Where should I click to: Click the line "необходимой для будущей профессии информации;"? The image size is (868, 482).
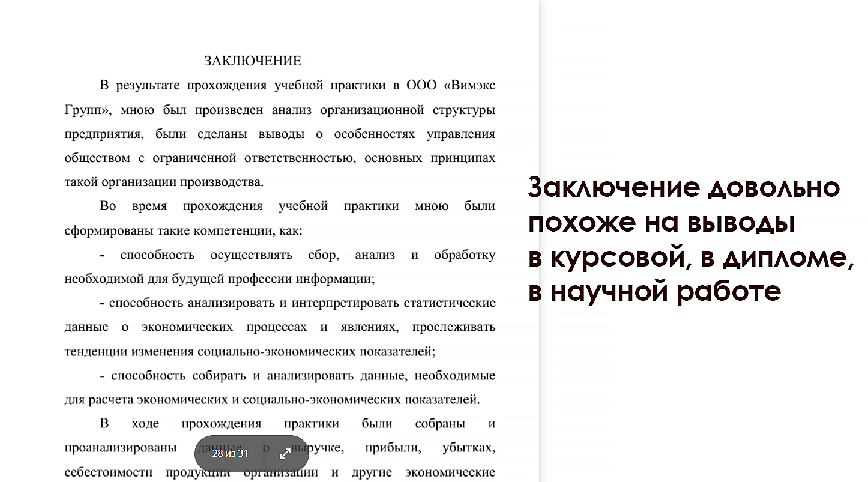220,279
